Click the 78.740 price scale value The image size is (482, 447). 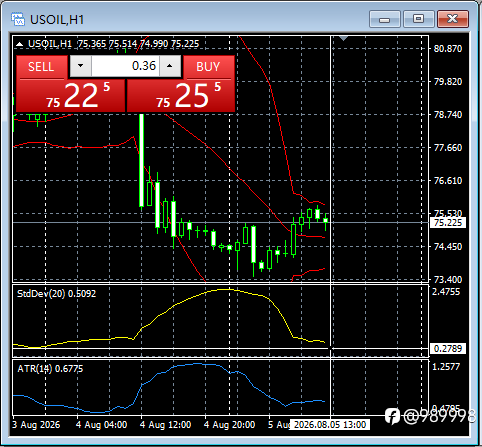pyautogui.click(x=448, y=115)
